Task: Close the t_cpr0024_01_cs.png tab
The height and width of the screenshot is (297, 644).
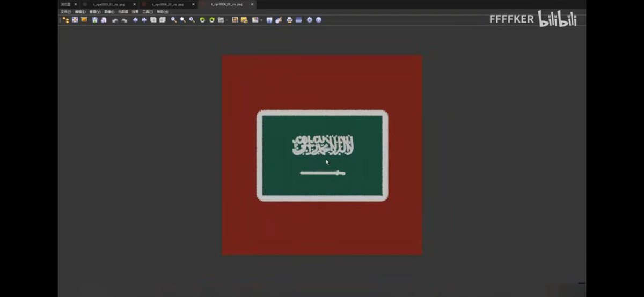Action: pos(252,4)
